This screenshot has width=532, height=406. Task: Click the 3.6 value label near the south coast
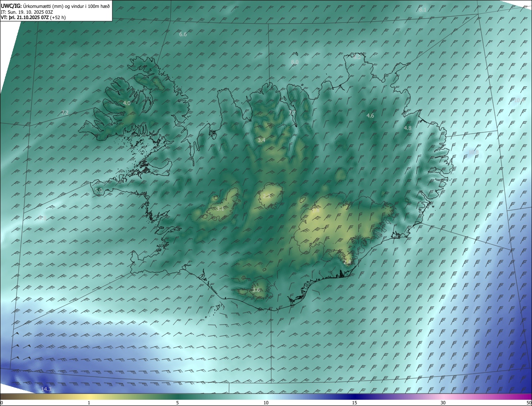pos(256,290)
